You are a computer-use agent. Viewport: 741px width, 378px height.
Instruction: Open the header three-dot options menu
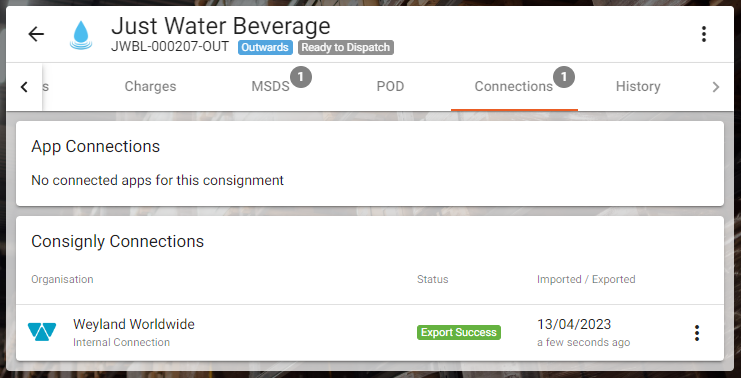coord(704,34)
